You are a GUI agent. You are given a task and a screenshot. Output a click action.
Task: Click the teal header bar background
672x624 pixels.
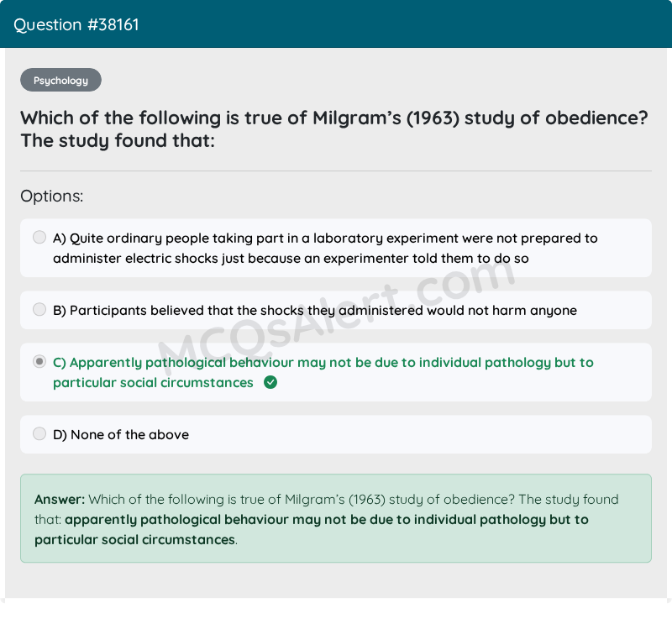[x=420, y=24]
